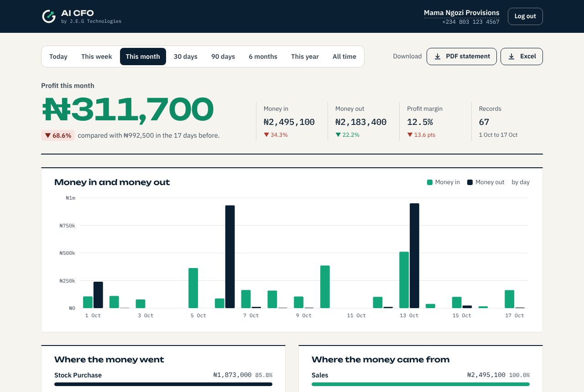Screen dimensions: 584x392
Task: Click the Money in value ₦2,495,100
Action: tap(289, 122)
